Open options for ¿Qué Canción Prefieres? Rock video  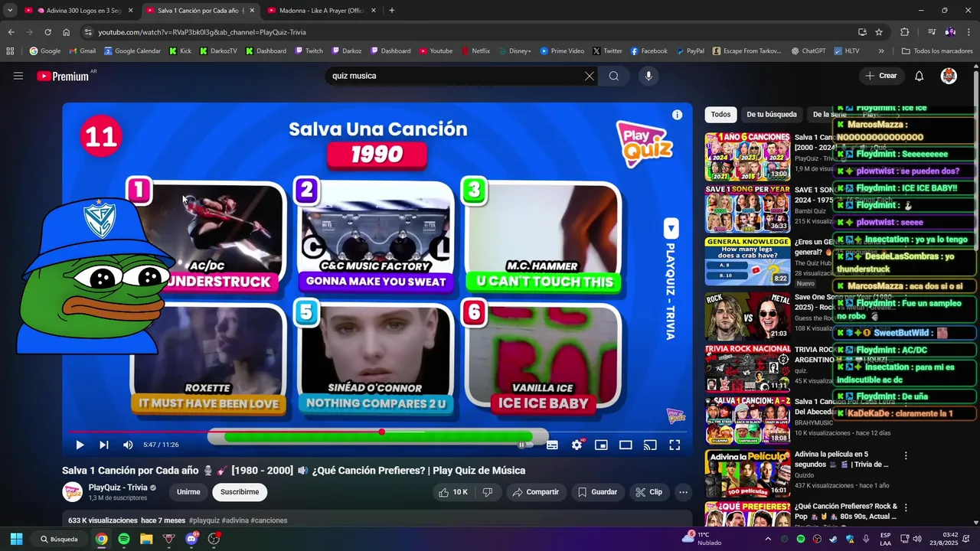coord(906,507)
